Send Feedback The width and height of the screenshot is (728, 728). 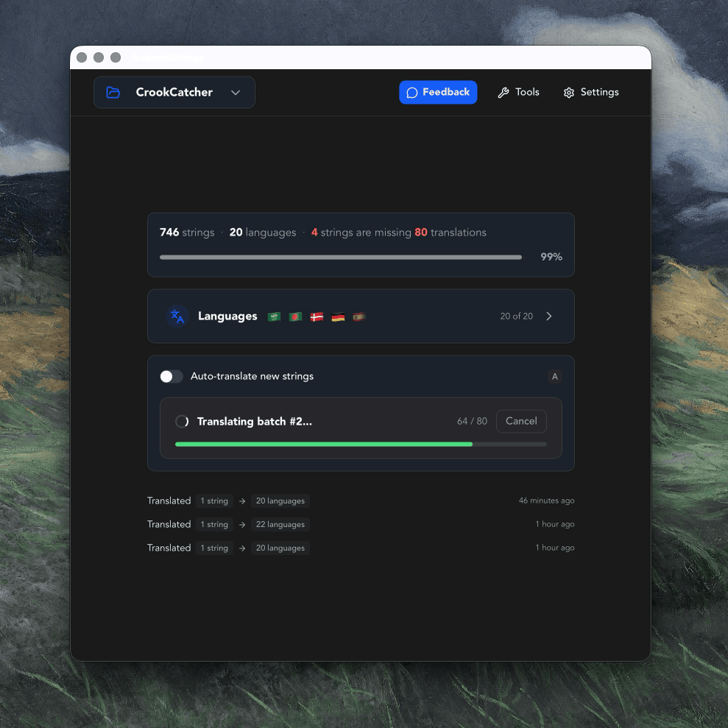click(438, 92)
